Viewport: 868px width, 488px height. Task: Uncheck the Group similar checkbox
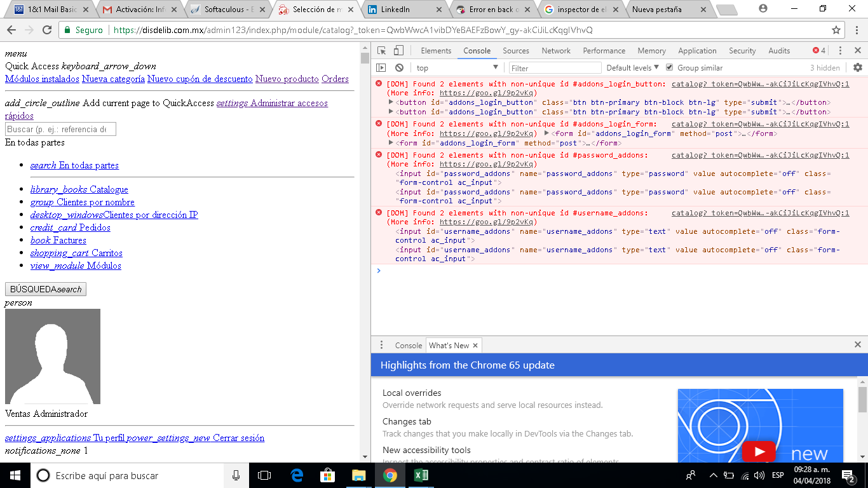click(x=670, y=68)
